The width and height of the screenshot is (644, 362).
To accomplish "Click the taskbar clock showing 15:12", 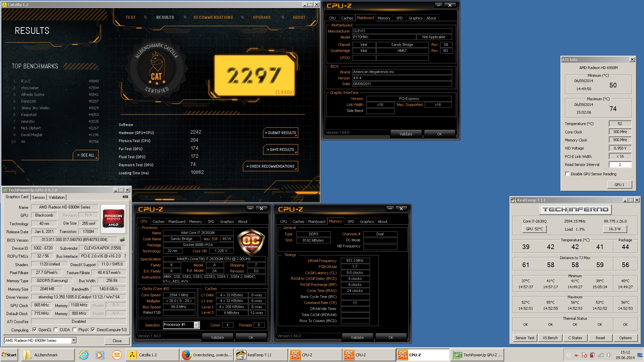I will [x=625, y=355].
